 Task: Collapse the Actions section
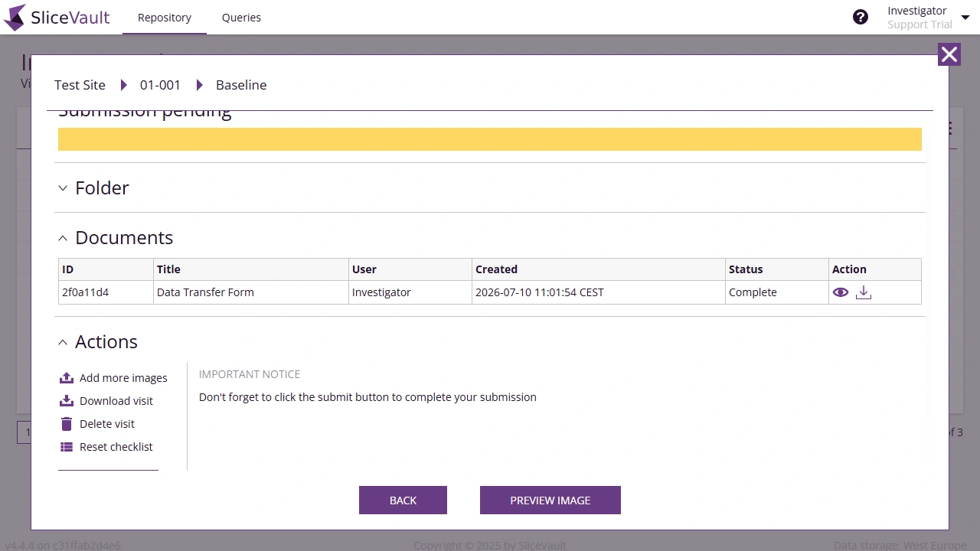point(63,342)
